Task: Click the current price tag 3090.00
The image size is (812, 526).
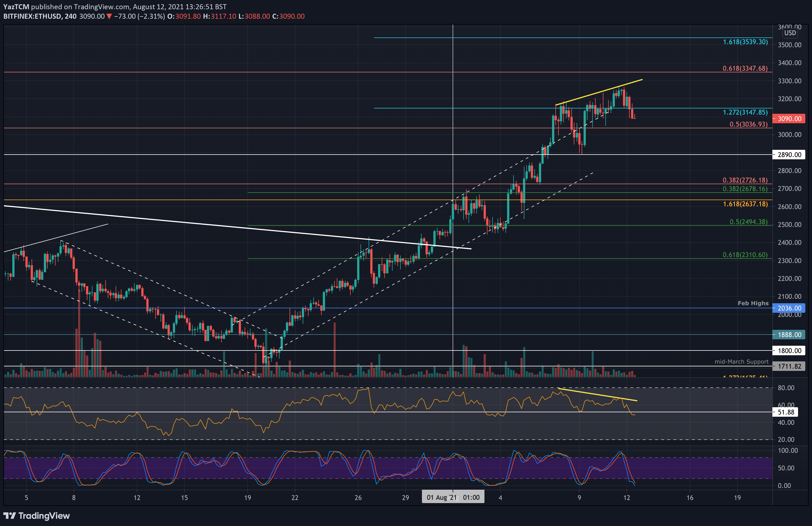Action: coord(789,119)
